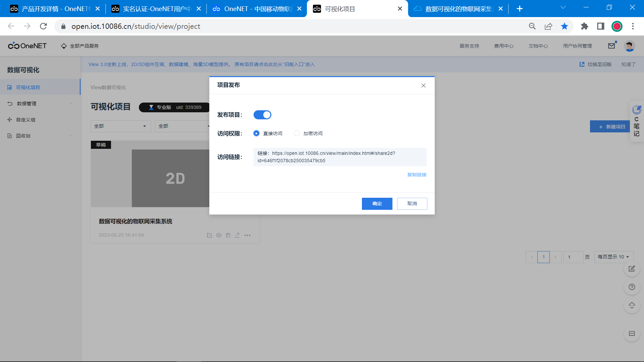This screenshot has width=644, height=362.
Task: Click the 复制链接 copy link
Action: tap(417, 175)
